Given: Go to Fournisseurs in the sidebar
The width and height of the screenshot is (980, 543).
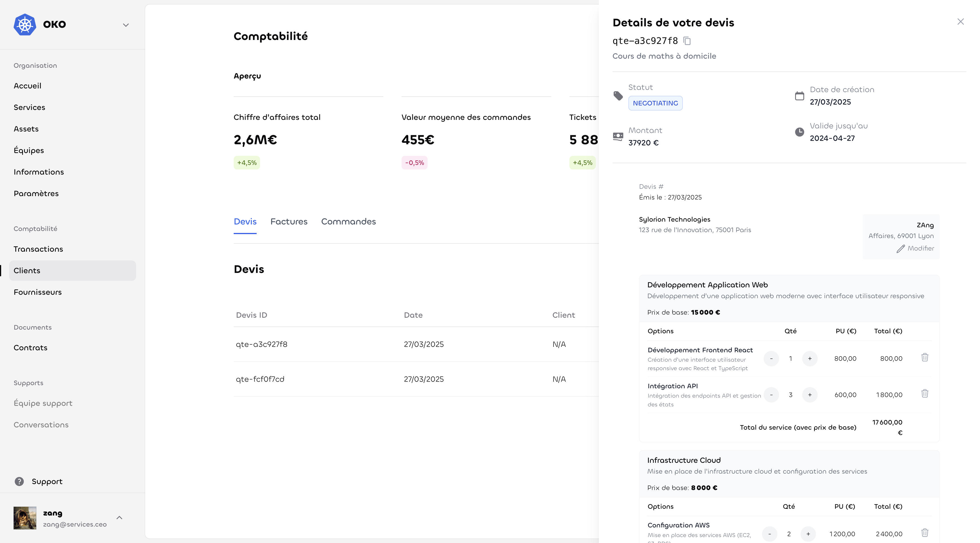Looking at the screenshot, I should pos(38,292).
